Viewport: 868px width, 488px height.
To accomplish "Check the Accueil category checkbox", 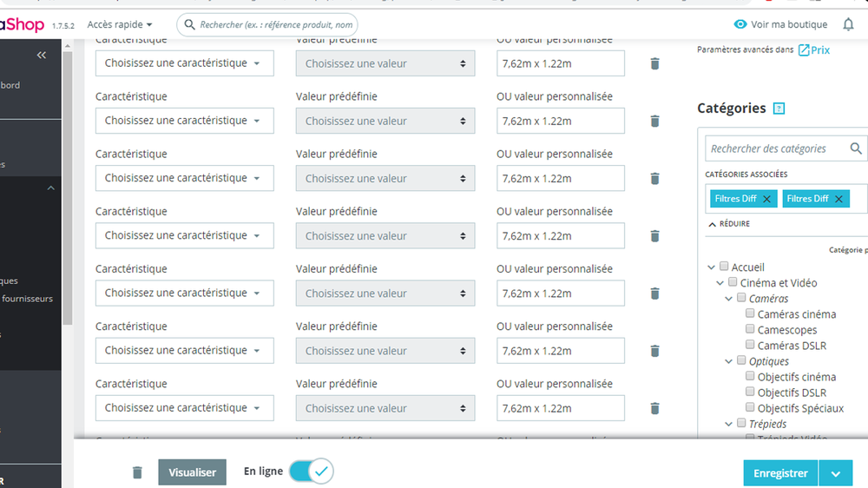I will (x=723, y=267).
